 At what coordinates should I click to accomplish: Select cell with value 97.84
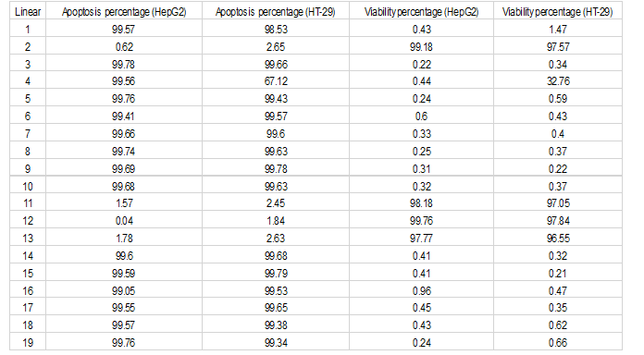(558, 220)
